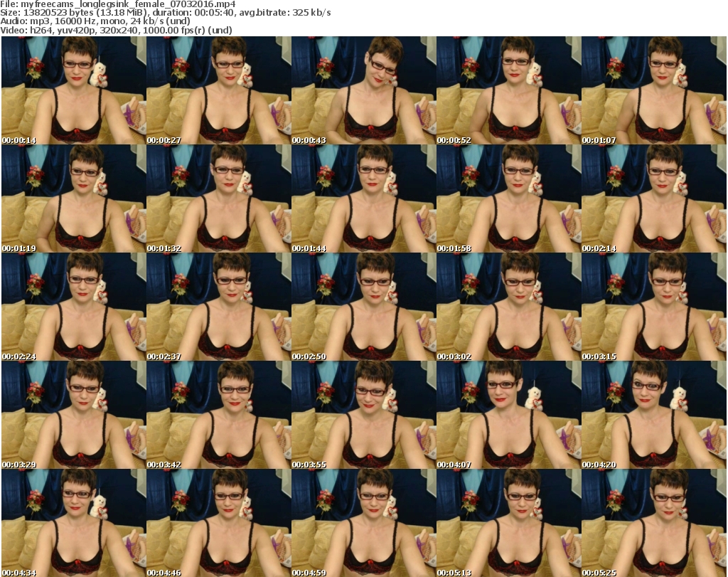This screenshot has height=577, width=728.
Task: Choose the thumbnail stamped 00:04:20
Action: tap(654, 415)
